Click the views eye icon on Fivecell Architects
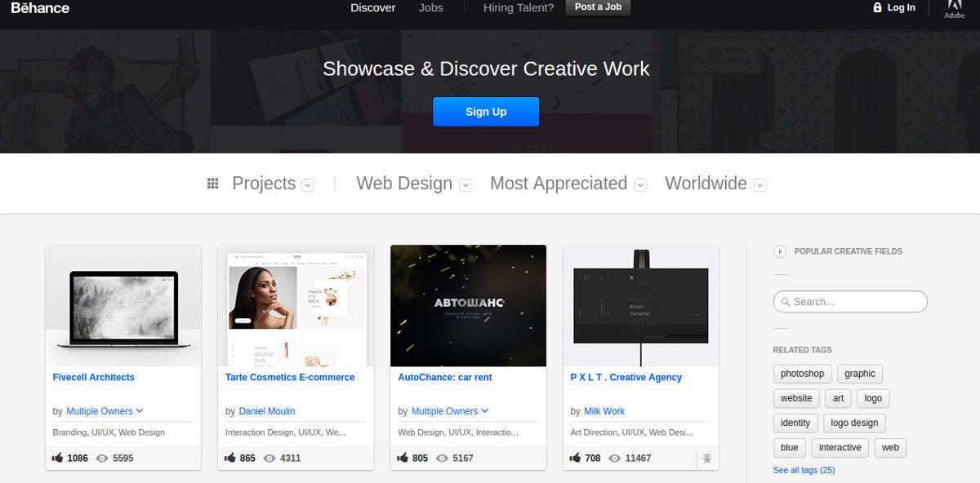 [x=102, y=459]
